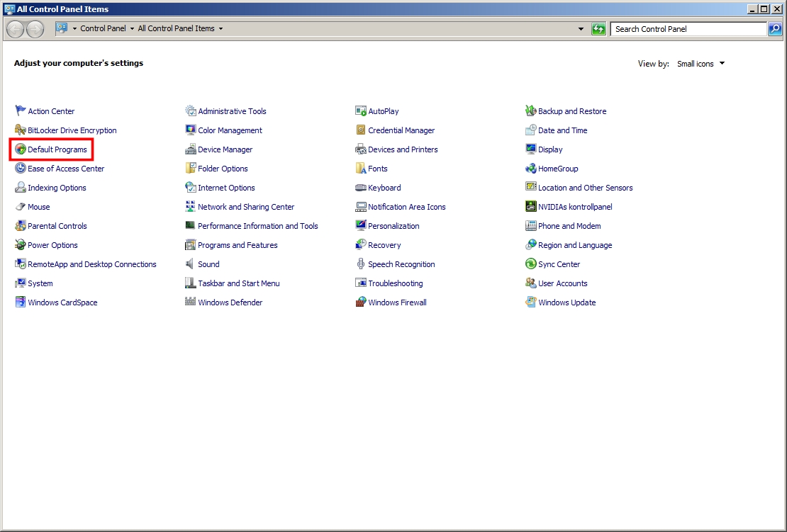Open the Default Programs icon
The width and height of the screenshot is (787, 532).
click(x=20, y=149)
